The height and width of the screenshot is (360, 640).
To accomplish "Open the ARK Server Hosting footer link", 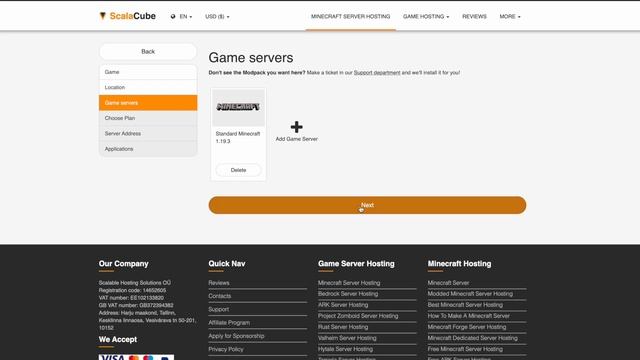I will point(343,305).
